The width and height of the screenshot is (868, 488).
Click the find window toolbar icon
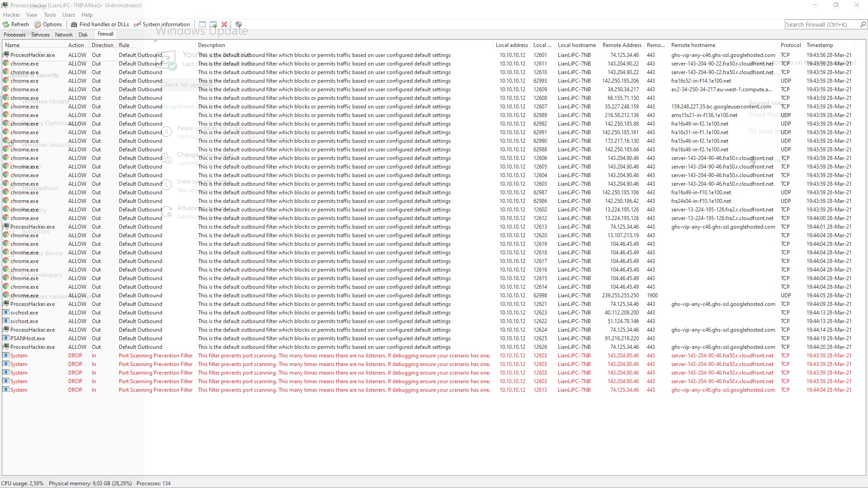[202, 24]
